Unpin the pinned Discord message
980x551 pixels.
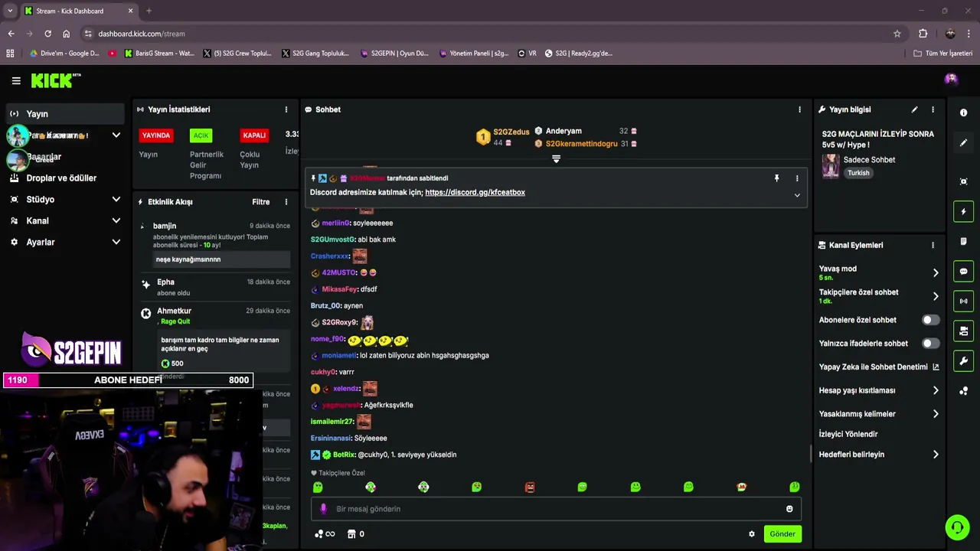pos(776,178)
